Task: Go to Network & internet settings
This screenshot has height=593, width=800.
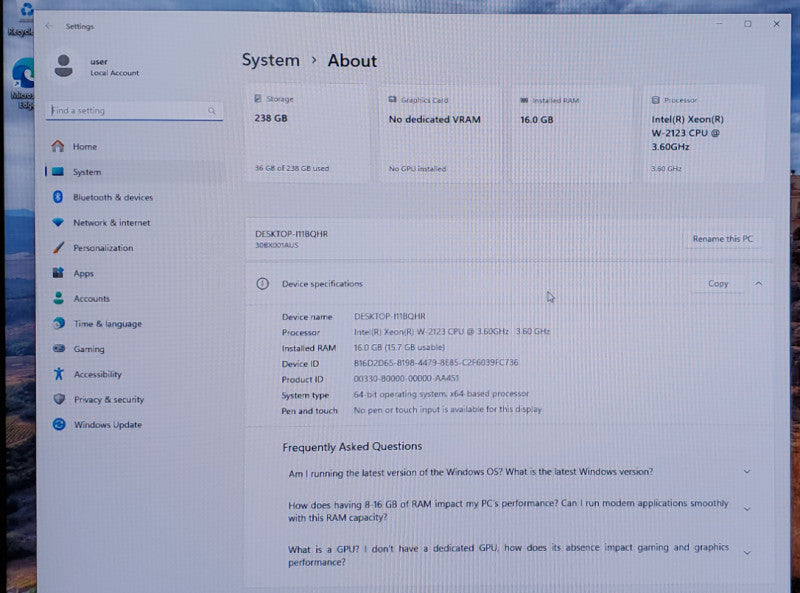Action: click(x=134, y=223)
